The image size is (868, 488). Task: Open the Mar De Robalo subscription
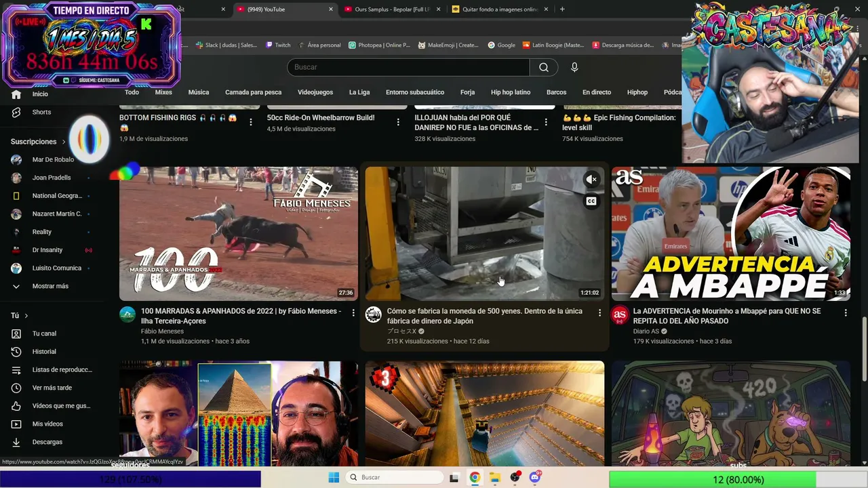click(x=53, y=160)
